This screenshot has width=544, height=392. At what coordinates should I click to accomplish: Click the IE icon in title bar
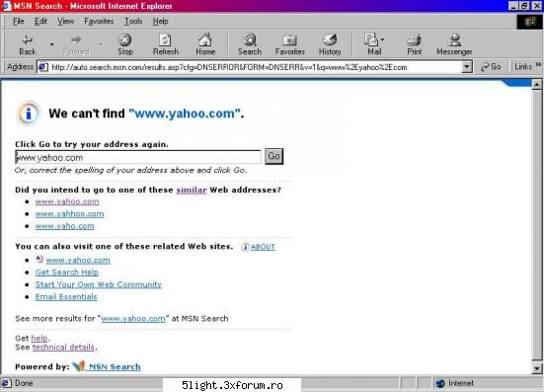point(6,6)
